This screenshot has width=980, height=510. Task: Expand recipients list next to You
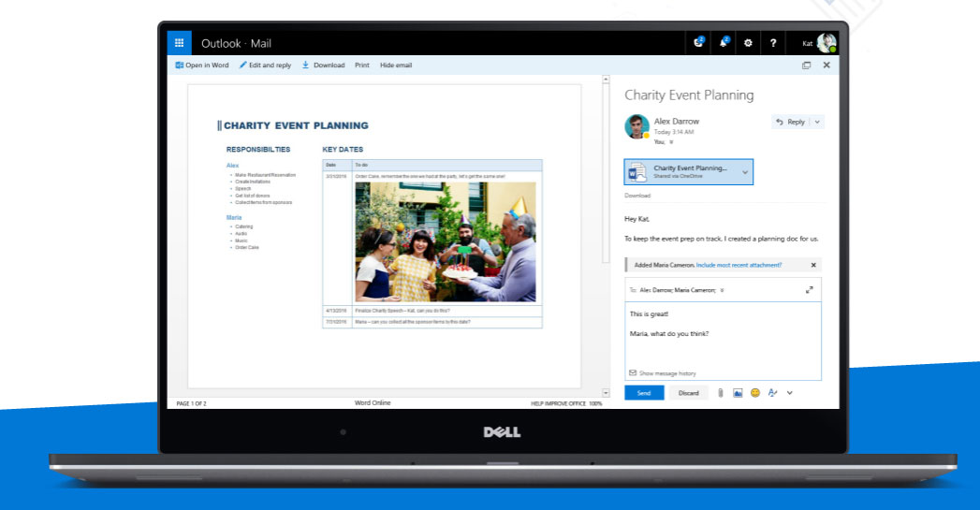[x=671, y=142]
